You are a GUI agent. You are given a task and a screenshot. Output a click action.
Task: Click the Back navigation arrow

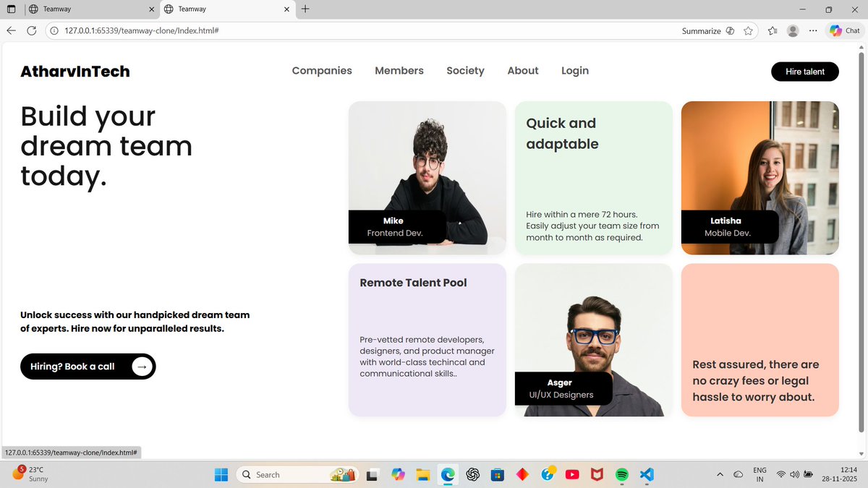pyautogui.click(x=11, y=30)
